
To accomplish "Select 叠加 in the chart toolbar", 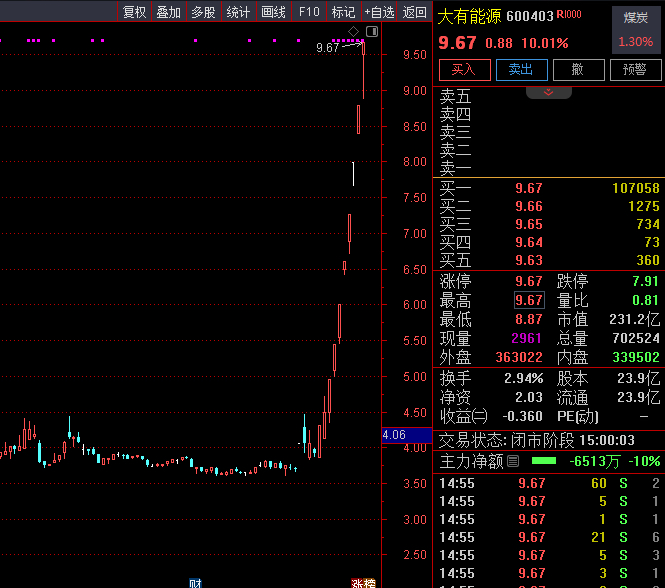I will tap(168, 12).
